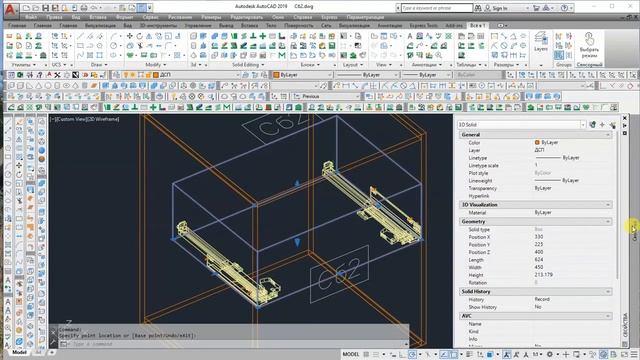
Task: Open the toolbar lineweight control ByLayer dropdown
Action: click(448, 75)
